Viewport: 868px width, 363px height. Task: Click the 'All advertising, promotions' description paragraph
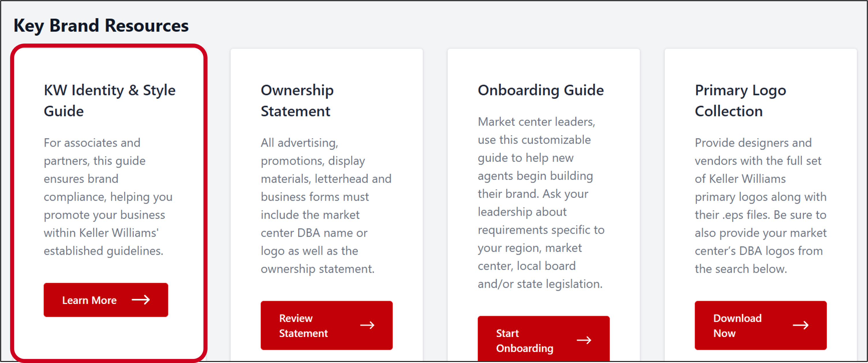pyautogui.click(x=326, y=206)
